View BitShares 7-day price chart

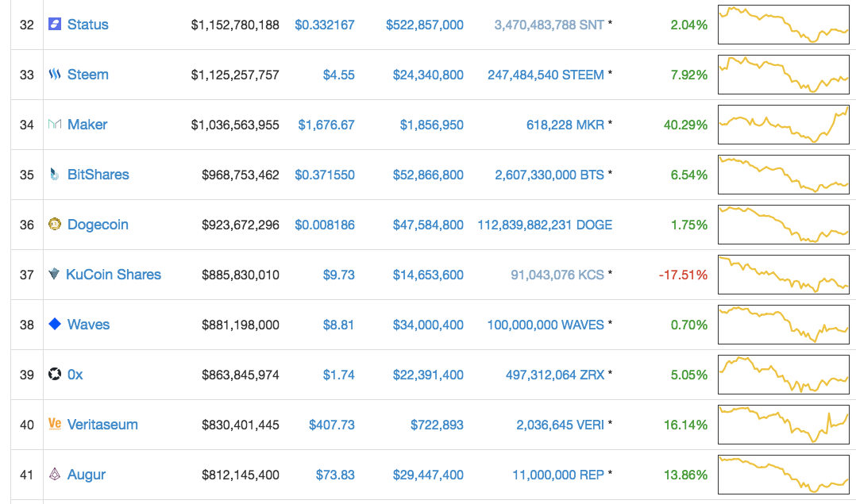[784, 175]
